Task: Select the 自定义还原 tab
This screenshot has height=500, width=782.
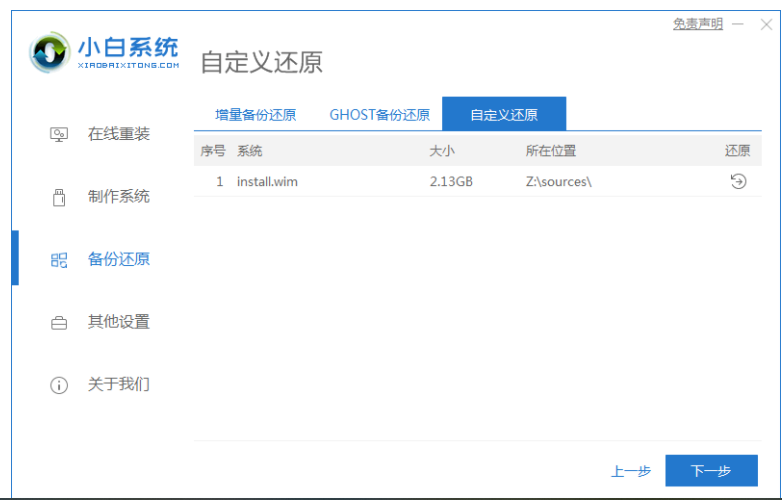Action: pos(504,115)
